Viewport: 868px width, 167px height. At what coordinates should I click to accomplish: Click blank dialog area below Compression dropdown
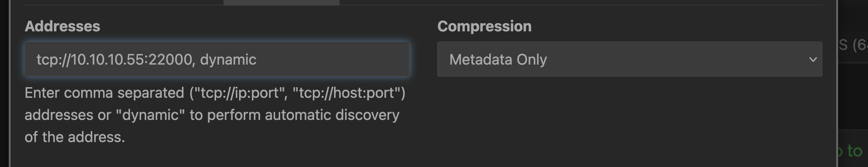[629, 120]
